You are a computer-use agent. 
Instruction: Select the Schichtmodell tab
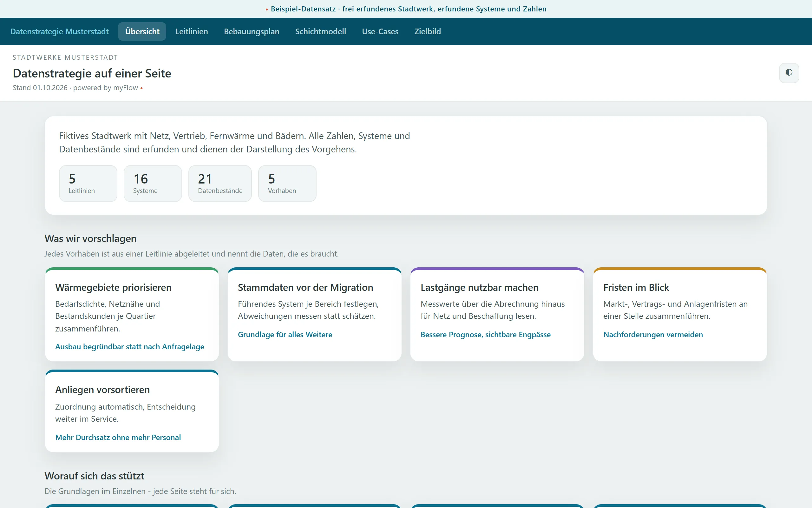pyautogui.click(x=320, y=31)
